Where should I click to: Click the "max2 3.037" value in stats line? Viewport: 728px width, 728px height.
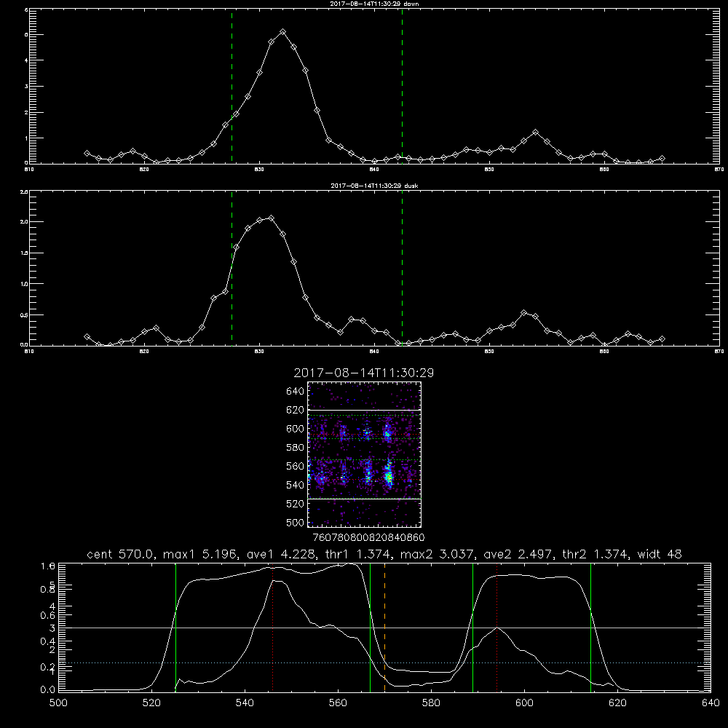pos(438,554)
